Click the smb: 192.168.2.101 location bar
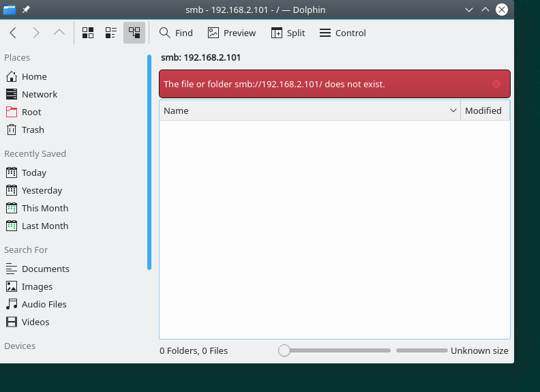The image size is (540, 392). point(200,57)
